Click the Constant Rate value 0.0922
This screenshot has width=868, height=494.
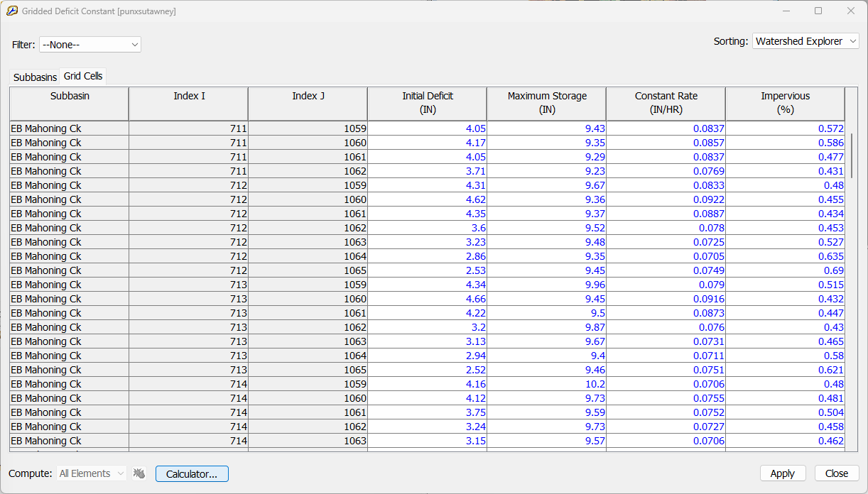pos(666,199)
